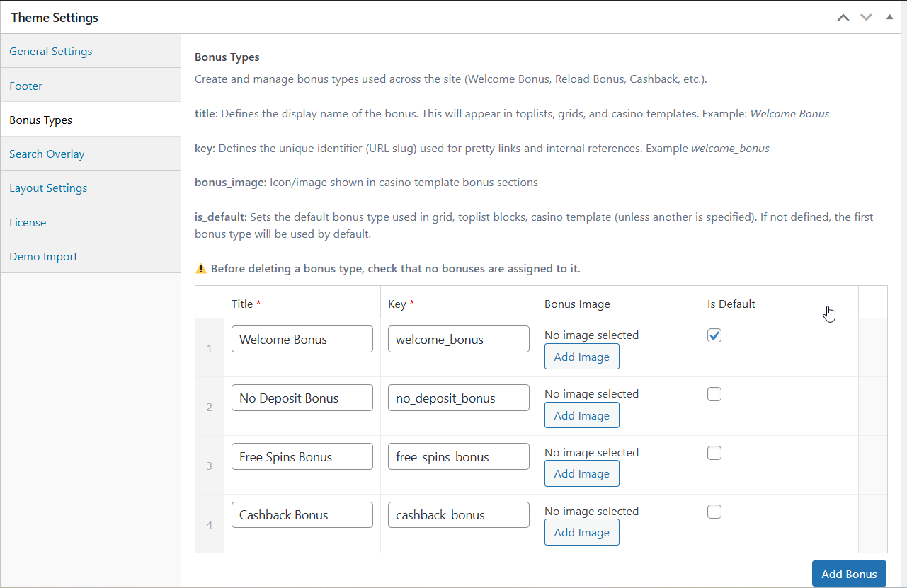Open the Search Overlay tab
Screen dimensions: 907x588
click(x=47, y=154)
